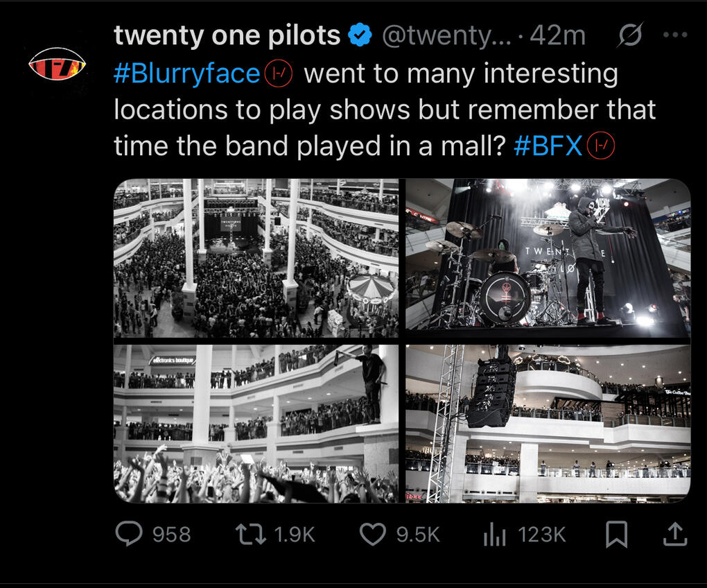View the mall crowd overhead photo
Image resolution: width=707 pixels, height=588 pixels.
256,258
